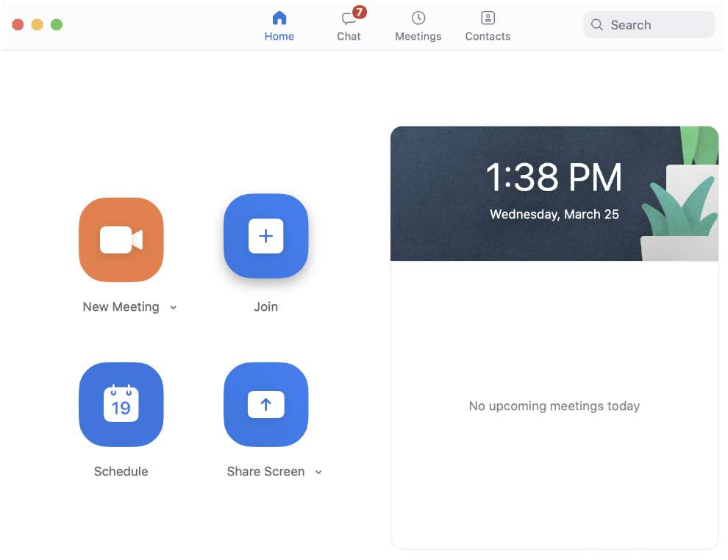This screenshot has width=728, height=560.
Task: Focus the Search input field
Action: [x=649, y=24]
